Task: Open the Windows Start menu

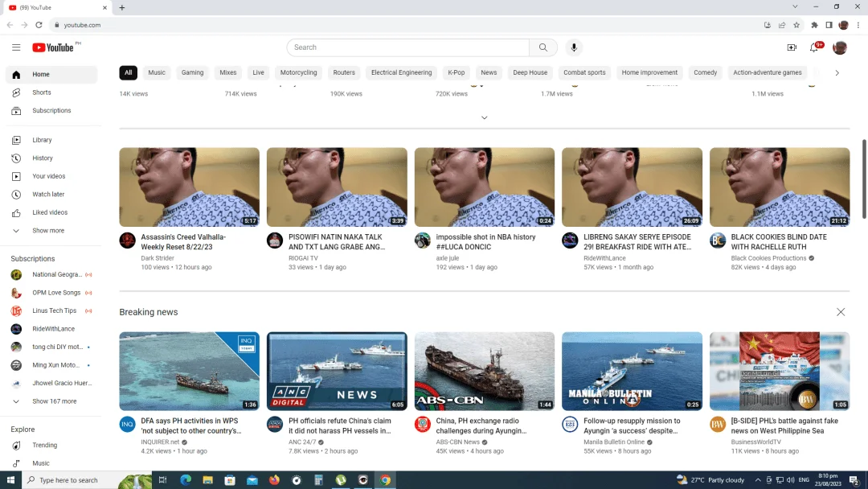Action: pos(10,480)
